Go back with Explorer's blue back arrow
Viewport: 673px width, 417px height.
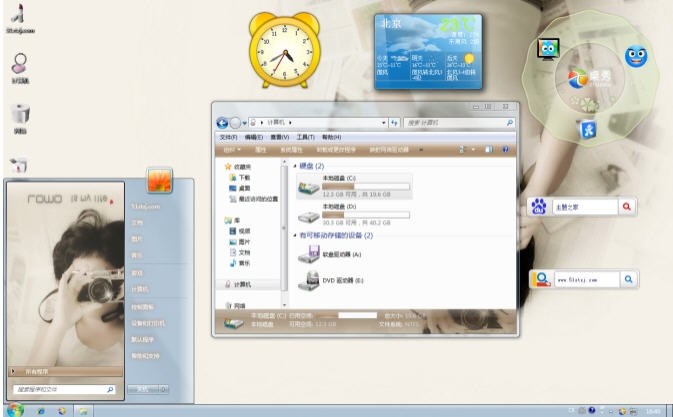[222, 123]
